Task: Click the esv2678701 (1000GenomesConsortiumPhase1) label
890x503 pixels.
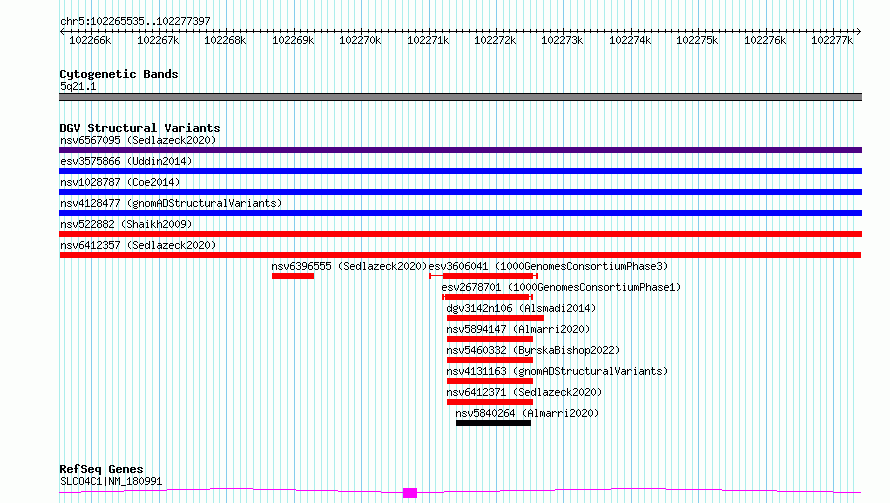Action: (561, 287)
